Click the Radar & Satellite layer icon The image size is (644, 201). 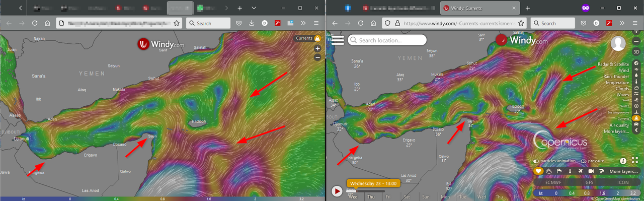coord(636,63)
